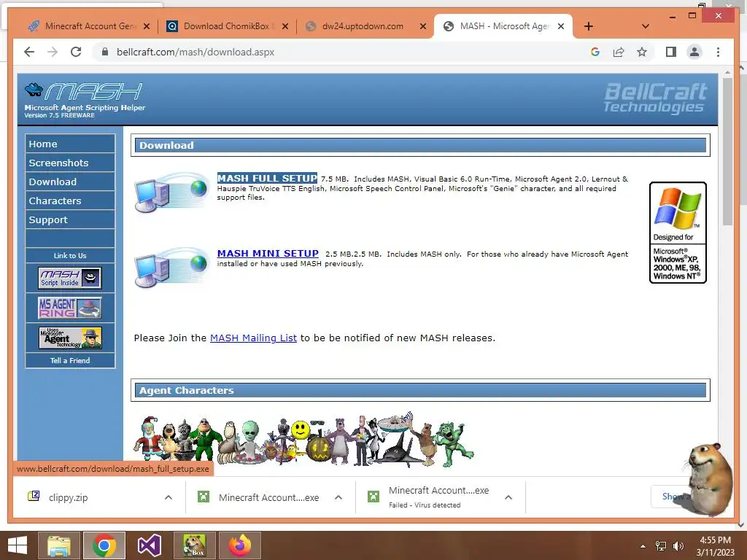The height and width of the screenshot is (560, 747).
Task: Expand options for clippy.zip download
Action: coord(169,497)
